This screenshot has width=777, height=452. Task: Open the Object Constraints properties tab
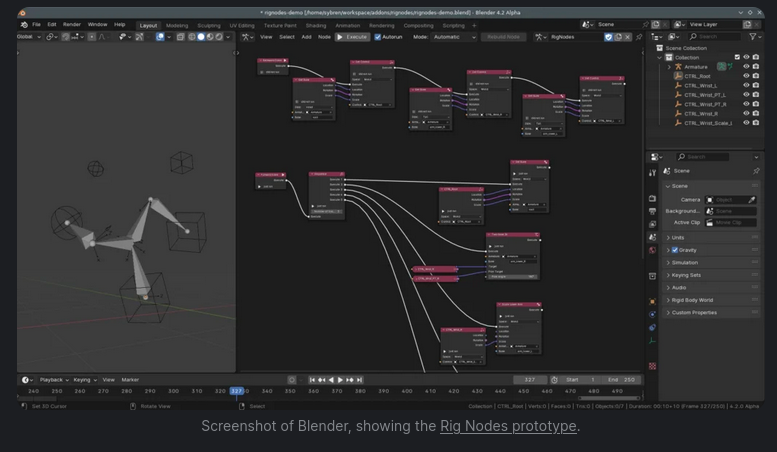tap(652, 327)
